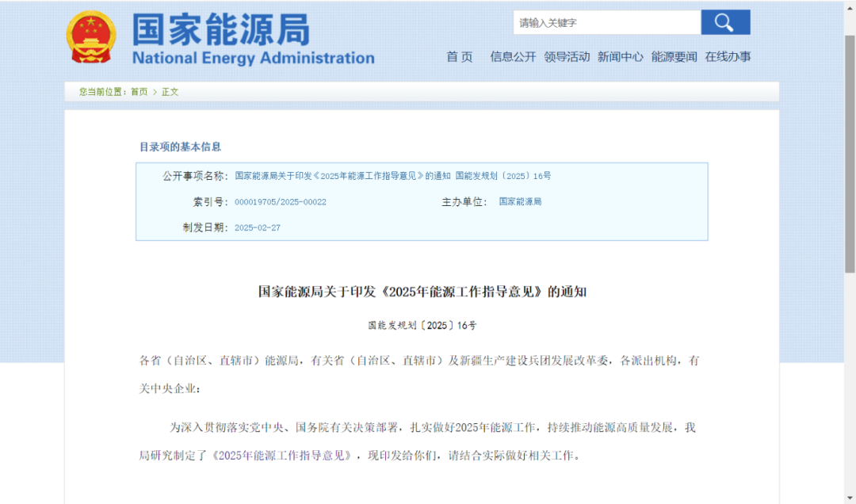Select 新闻中心 in the navigation bar

[620, 56]
